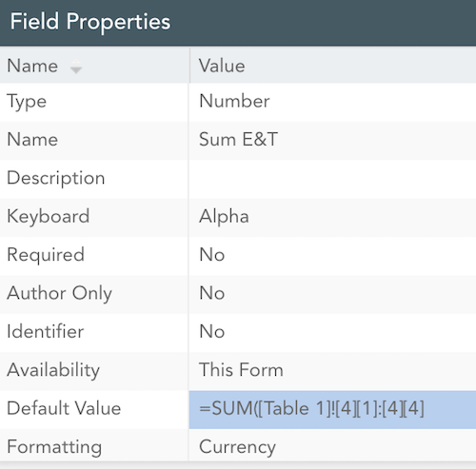
Task: Click the Description property label
Action: click(56, 178)
